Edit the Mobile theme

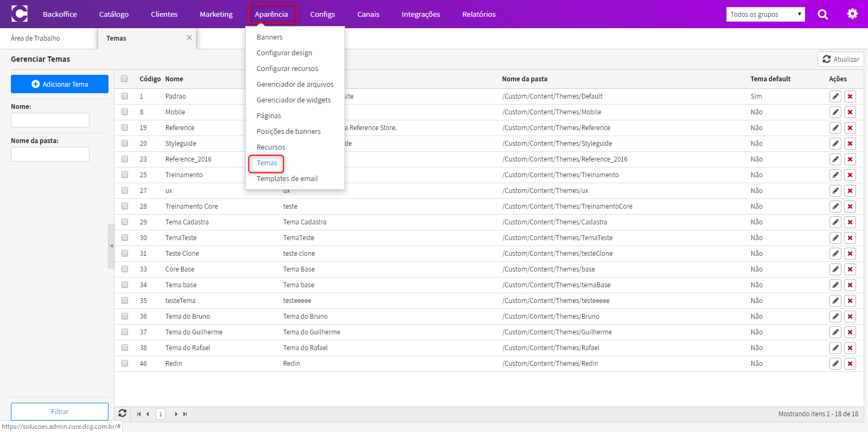pyautogui.click(x=835, y=112)
